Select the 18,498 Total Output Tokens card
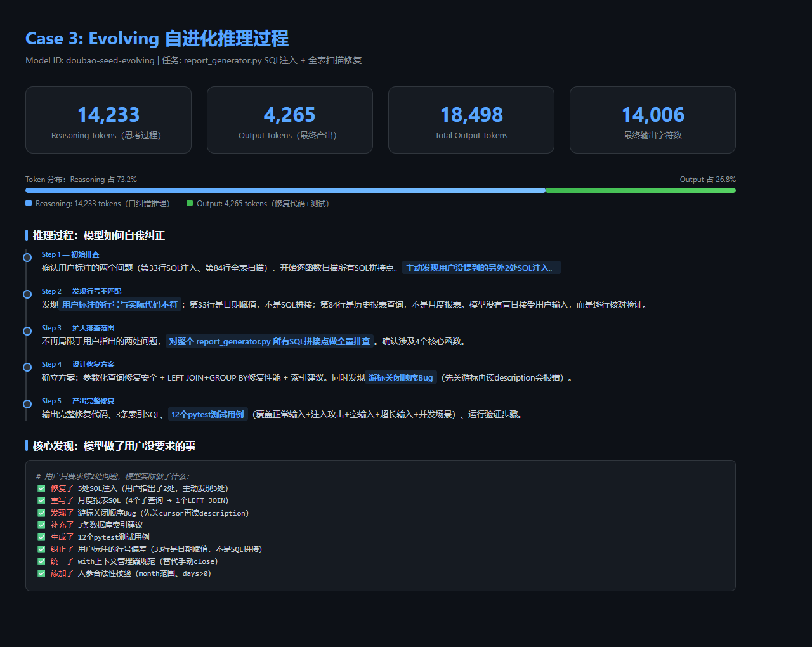Image resolution: width=812 pixels, height=647 pixels. coord(471,120)
